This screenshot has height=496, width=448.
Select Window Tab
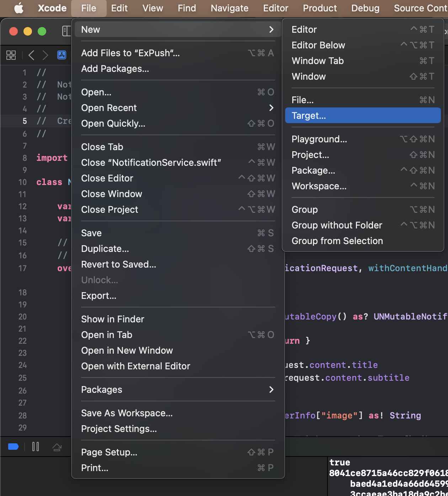coord(363,61)
